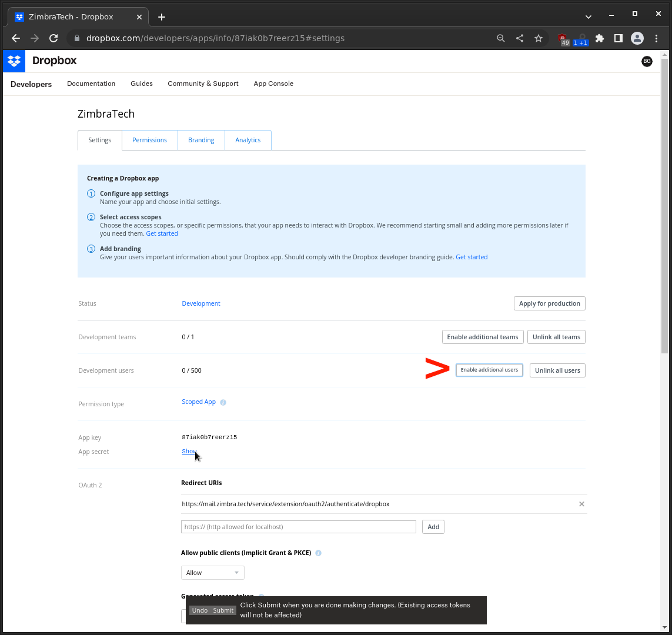Click extension icon with 1+1 badge
The height and width of the screenshot is (635, 672).
(x=581, y=39)
